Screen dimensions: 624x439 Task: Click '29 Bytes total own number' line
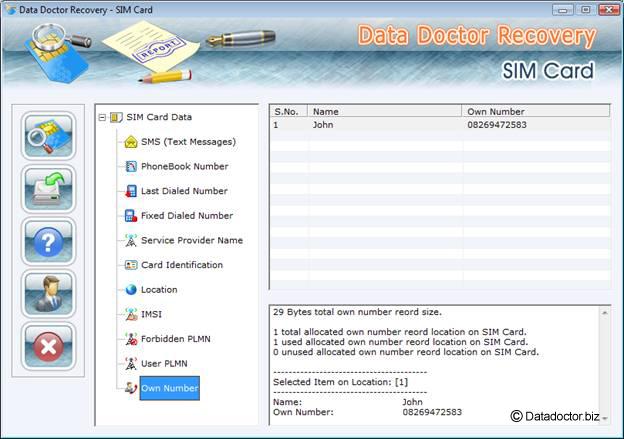(x=357, y=312)
